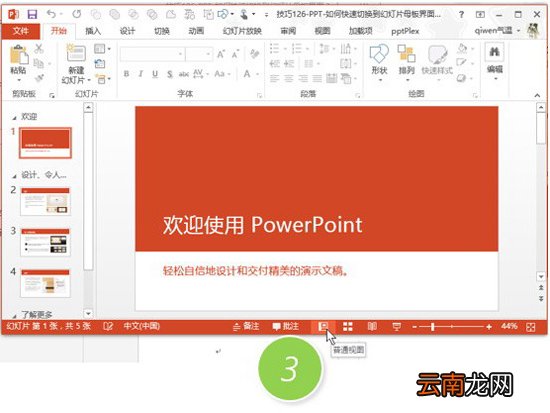Select slide 1 thumbnail
Image resolution: width=550 pixels, height=413 pixels.
click(45, 143)
